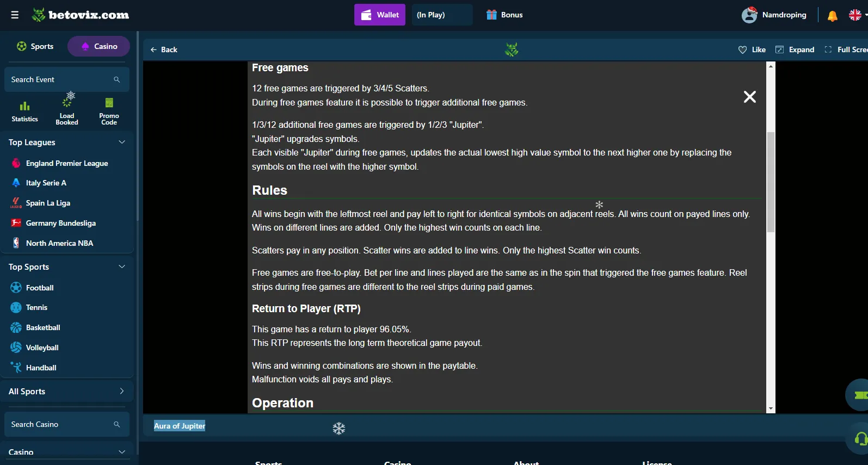The height and width of the screenshot is (465, 868).
Task: Open the hamburger menu icon
Action: (x=15, y=15)
